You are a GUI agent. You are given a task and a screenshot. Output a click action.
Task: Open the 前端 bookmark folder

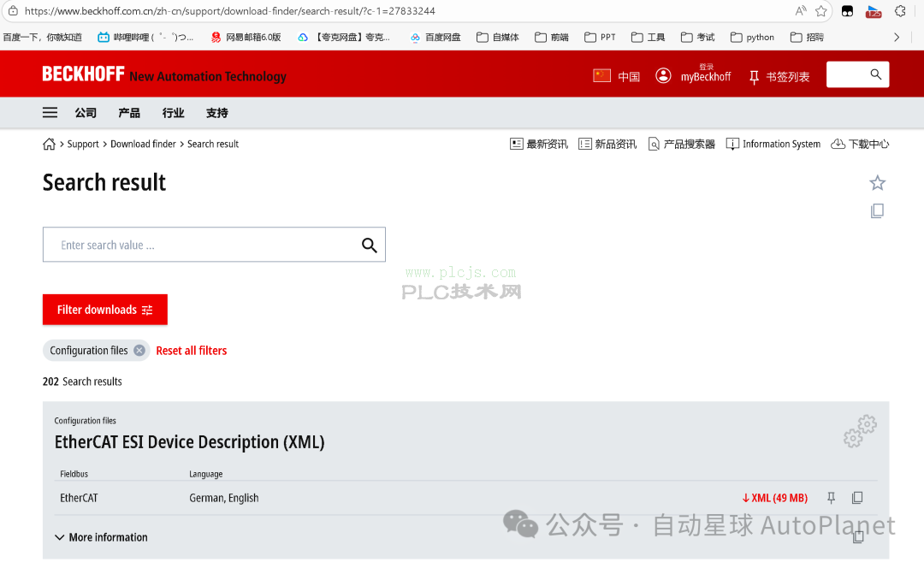click(x=552, y=37)
